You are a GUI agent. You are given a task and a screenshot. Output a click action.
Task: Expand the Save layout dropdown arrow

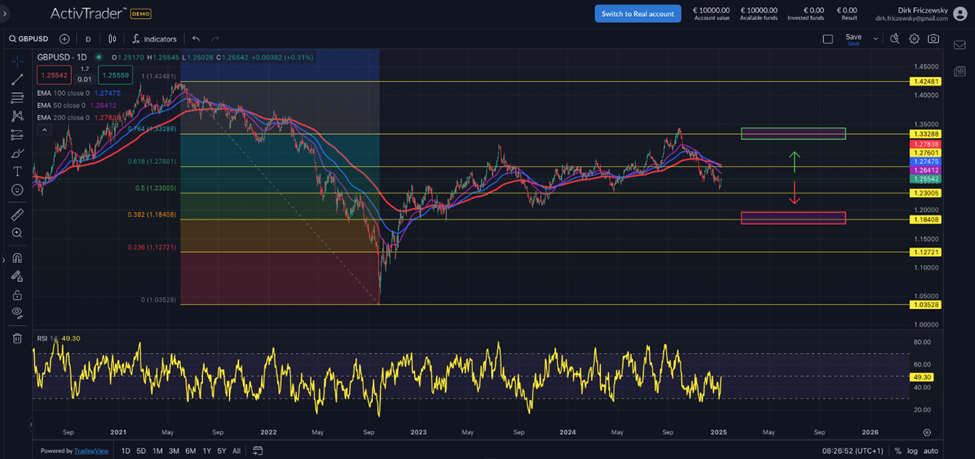(x=875, y=39)
